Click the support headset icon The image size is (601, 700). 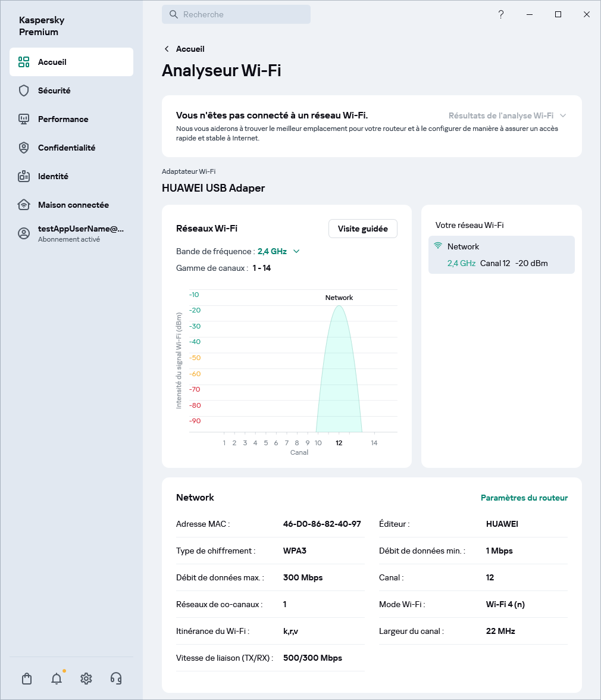click(x=116, y=679)
